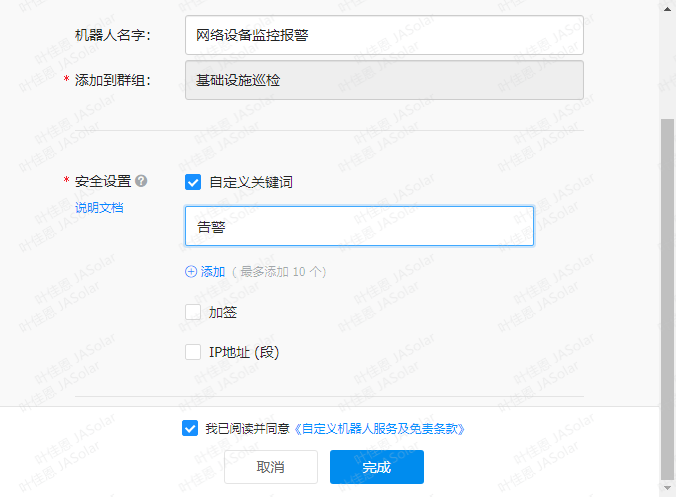Click the 添加到群组 field showing 基础设施巡检
The height and width of the screenshot is (497, 676).
(x=384, y=80)
